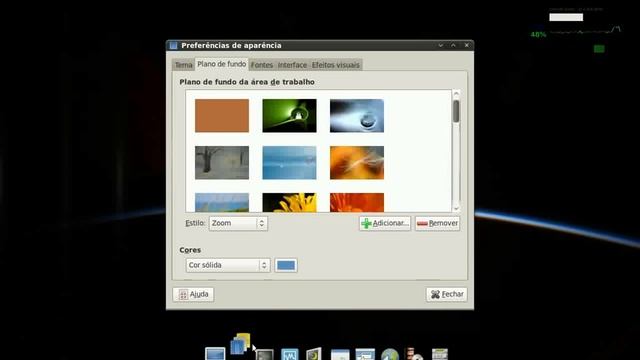Open the blank window dock icon

coord(340,355)
